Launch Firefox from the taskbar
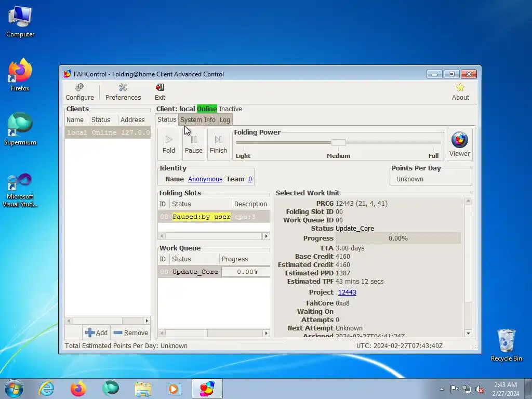Viewport: 532px width, 399px height. click(78, 389)
